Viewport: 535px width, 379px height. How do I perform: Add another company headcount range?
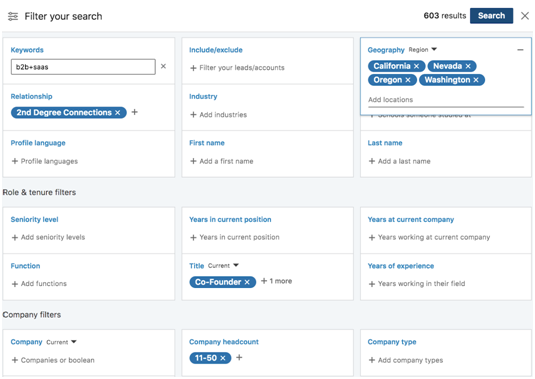239,357
